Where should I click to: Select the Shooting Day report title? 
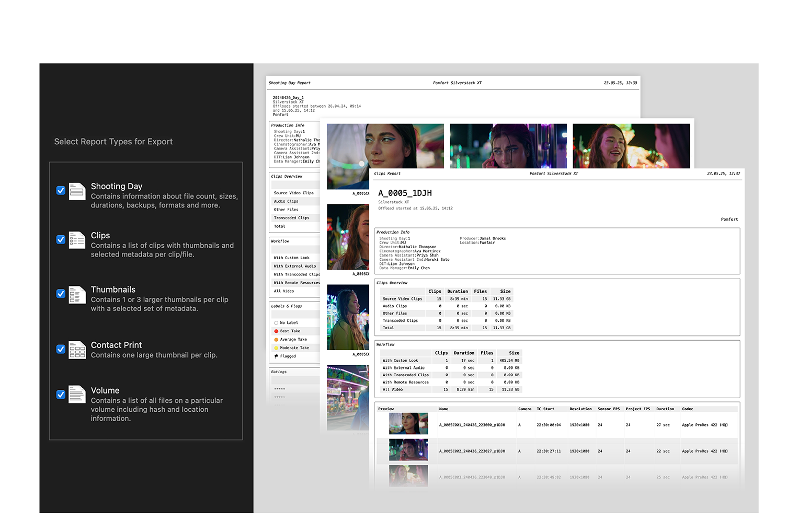pos(117,186)
